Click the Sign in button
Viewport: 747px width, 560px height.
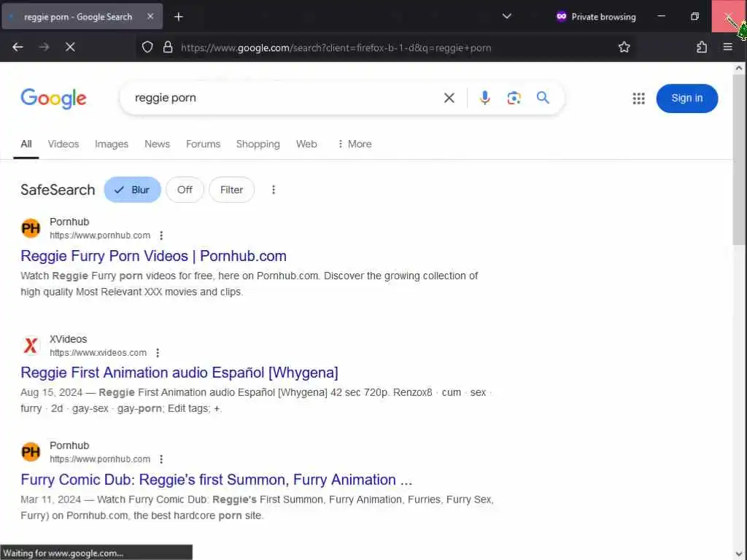(686, 98)
